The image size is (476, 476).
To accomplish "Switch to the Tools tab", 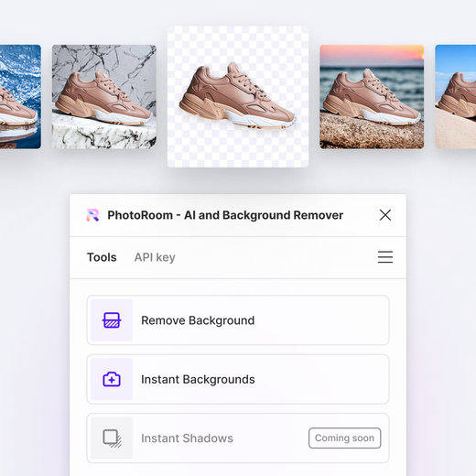I will [x=102, y=257].
